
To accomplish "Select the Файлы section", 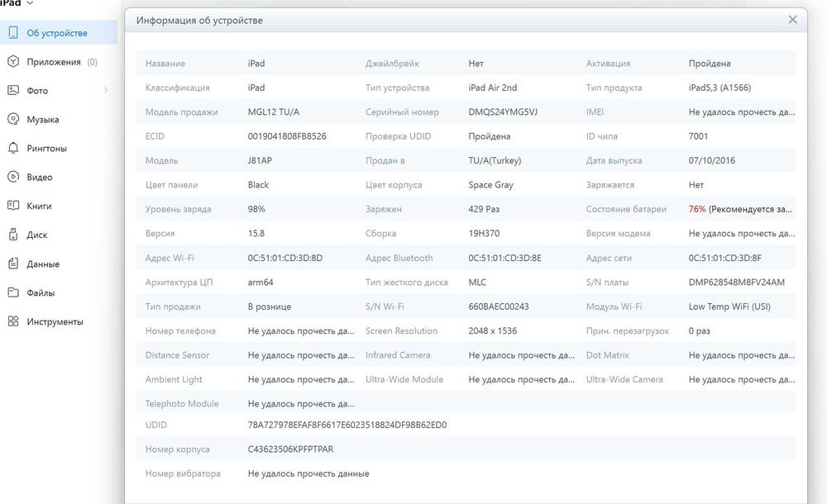I will pyautogui.click(x=59, y=292).
